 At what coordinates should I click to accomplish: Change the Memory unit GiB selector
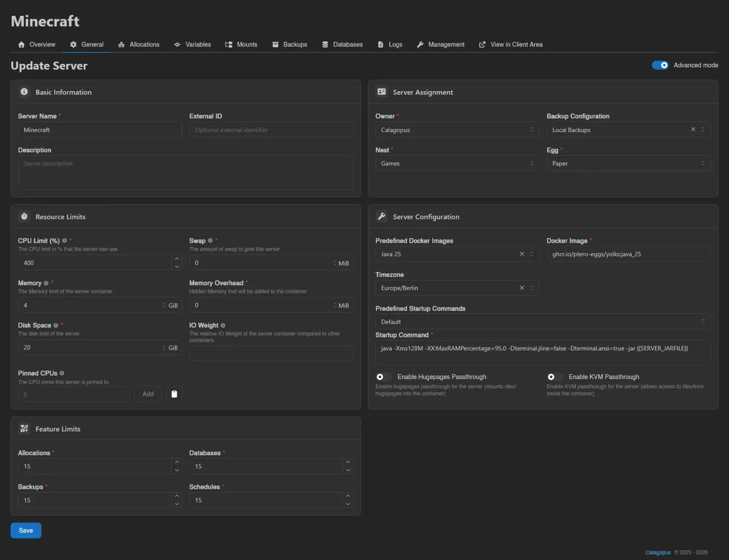pos(170,305)
